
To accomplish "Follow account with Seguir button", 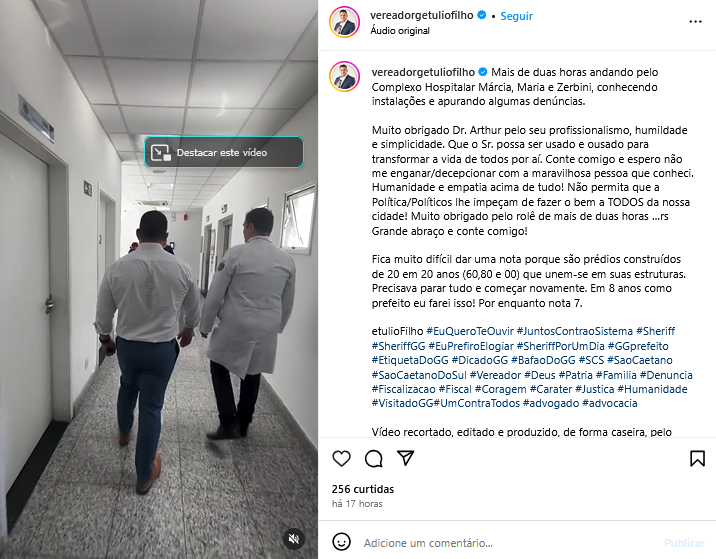I will pos(516,16).
